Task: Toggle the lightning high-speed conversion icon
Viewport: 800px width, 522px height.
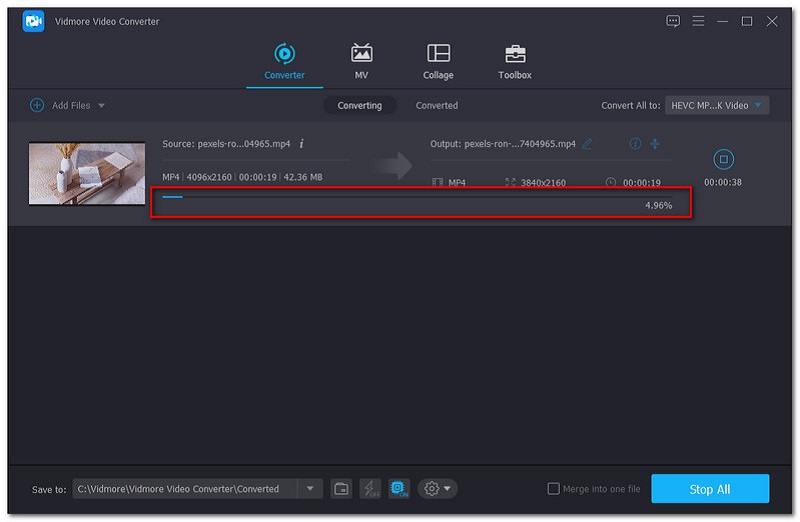Action: [370, 489]
